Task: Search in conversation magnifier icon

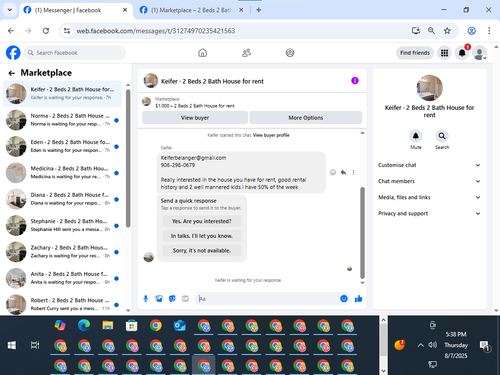Action: click(x=442, y=136)
